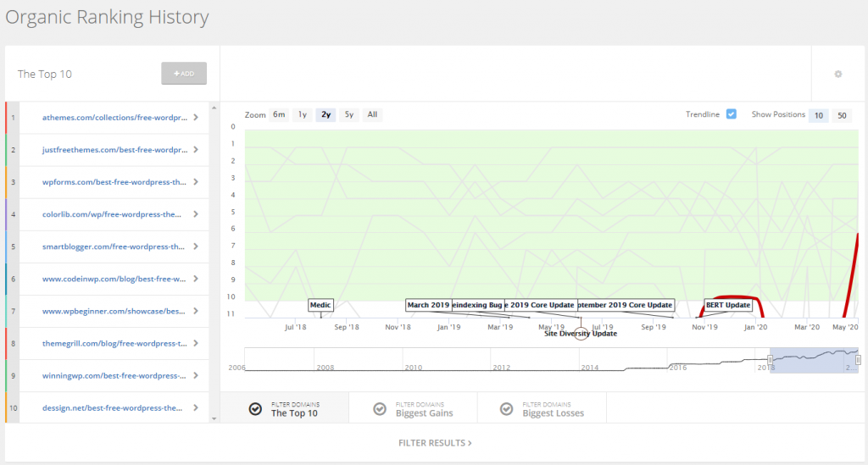This screenshot has width=868, height=465.
Task: Click the Top 10 filter checkmark icon
Action: click(255, 409)
